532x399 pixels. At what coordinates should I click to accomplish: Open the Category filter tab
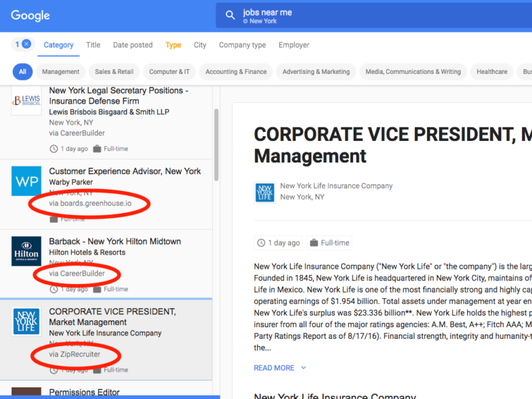coord(58,45)
